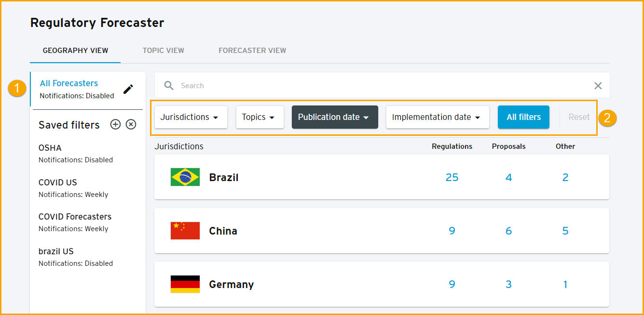
Task: Click 'Notifications: Disabled' under OSHA
Action: pyautogui.click(x=76, y=160)
